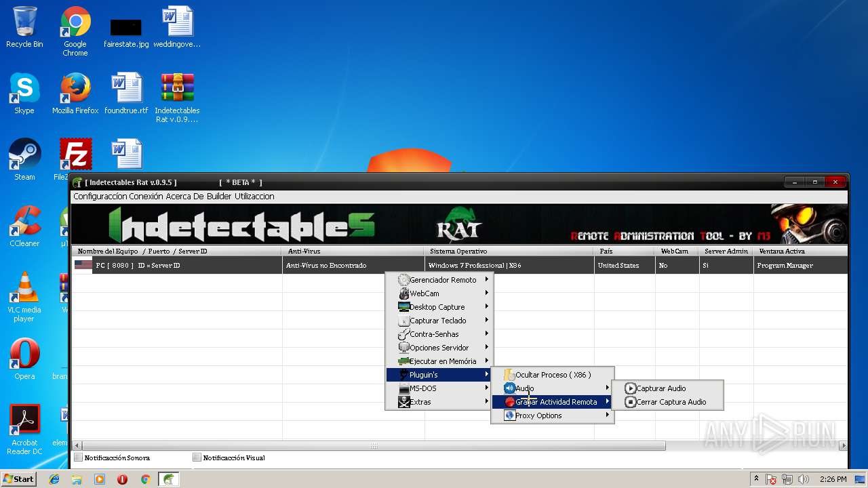Select the Steam desktop shortcut
Viewport: 868px width, 488px height.
point(24,159)
